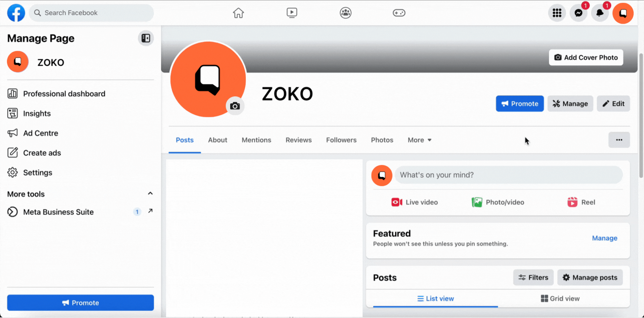Open the Groups icon in top bar
Viewport: 644px width, 318px height.
pos(345,13)
